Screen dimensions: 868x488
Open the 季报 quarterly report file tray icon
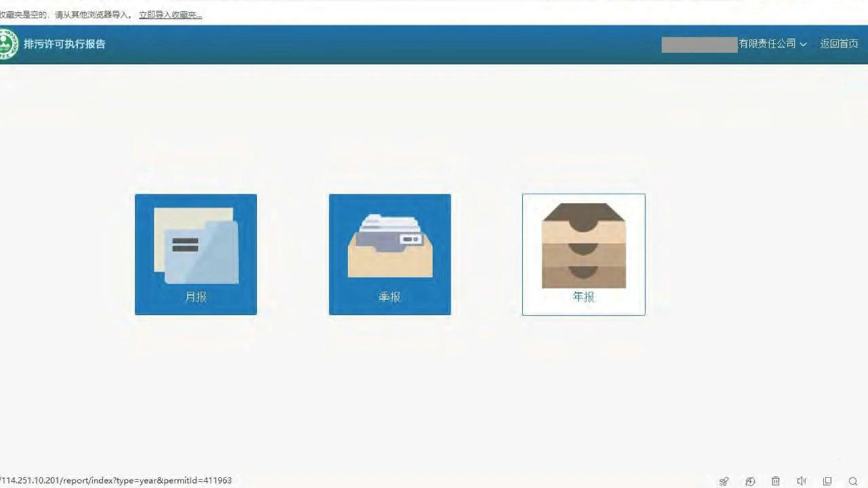(390, 246)
